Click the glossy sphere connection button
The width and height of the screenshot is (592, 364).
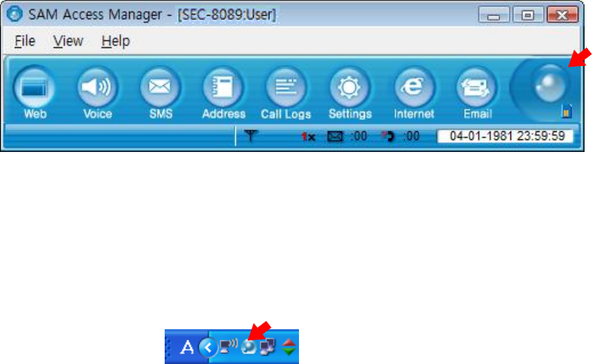(x=549, y=85)
